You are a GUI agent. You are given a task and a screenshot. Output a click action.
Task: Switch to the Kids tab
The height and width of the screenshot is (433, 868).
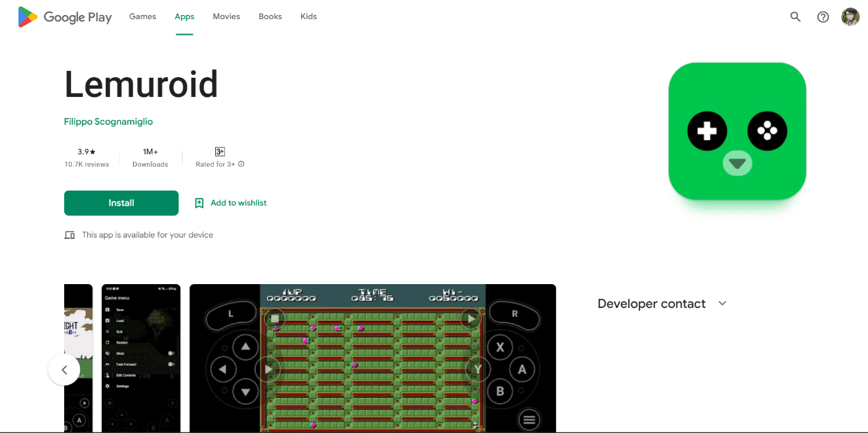click(x=309, y=16)
